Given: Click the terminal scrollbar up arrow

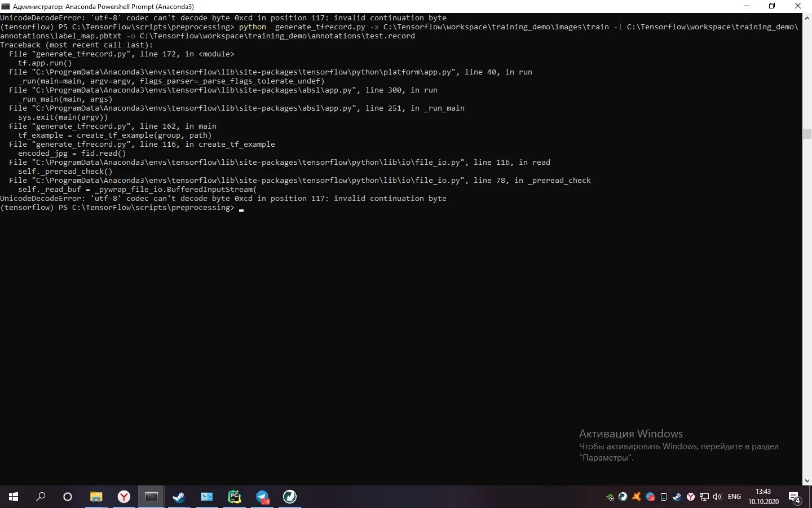Looking at the screenshot, I should [x=807, y=17].
